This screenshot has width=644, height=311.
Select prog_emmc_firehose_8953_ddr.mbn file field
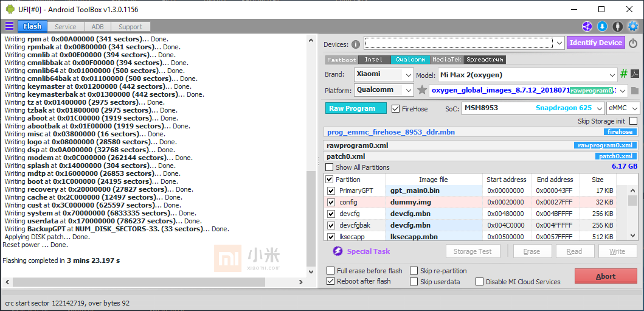[480, 132]
